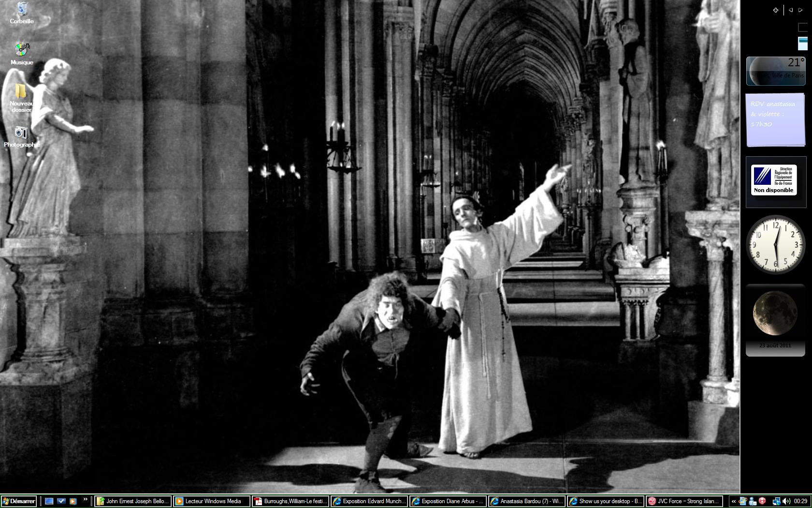
Task: Click the 00:29 taskbar clock
Action: pyautogui.click(x=800, y=501)
